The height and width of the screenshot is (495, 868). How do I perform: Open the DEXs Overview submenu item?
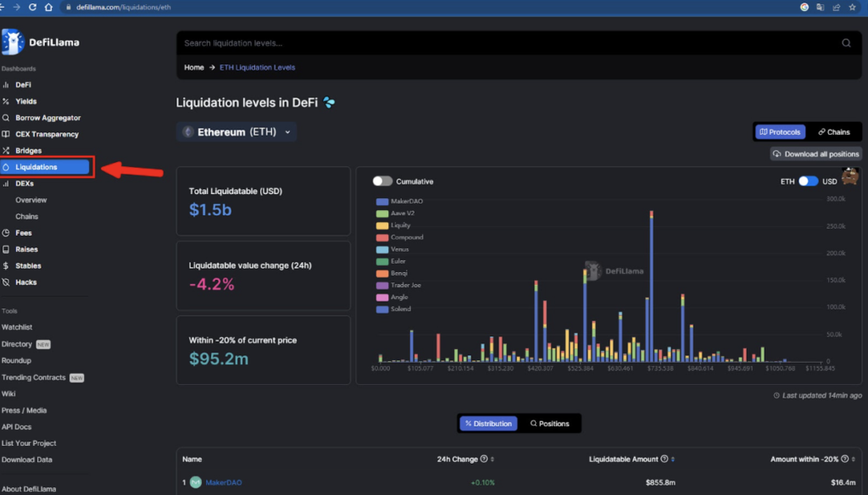(31, 200)
